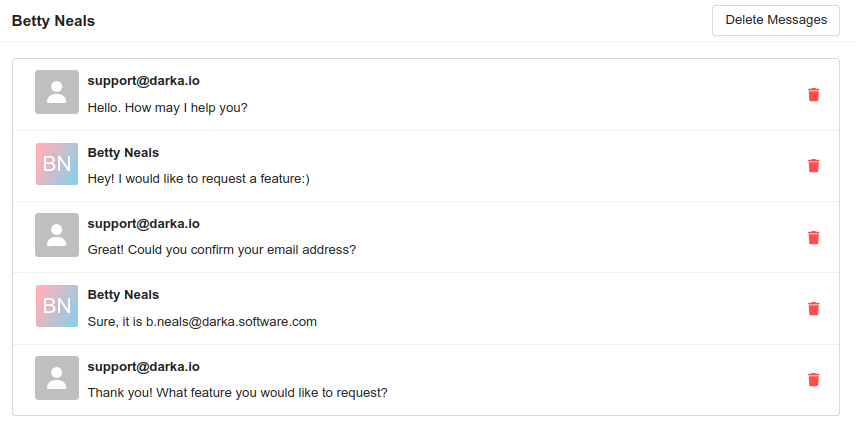
Task: Delete the 'Thank you! What feature' message
Action: (x=814, y=380)
